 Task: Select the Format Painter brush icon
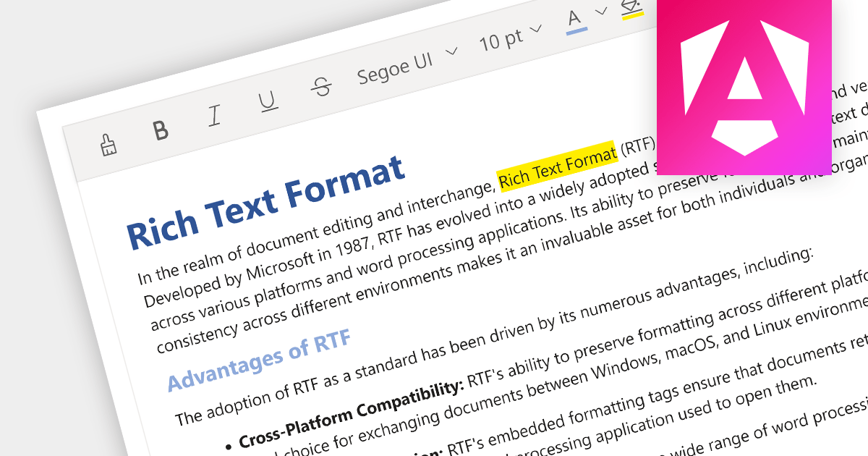pos(109,145)
